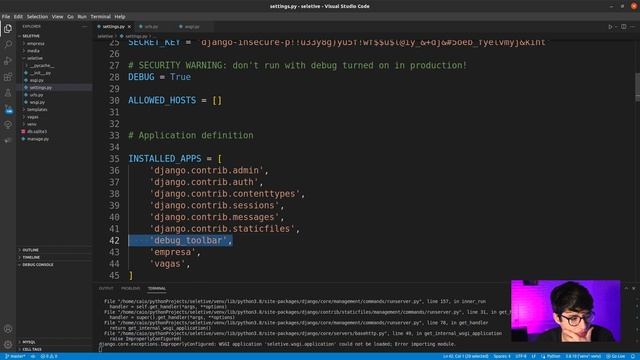This screenshot has width=640, height=360.
Task: Open the Search view icon
Action: 8,44
